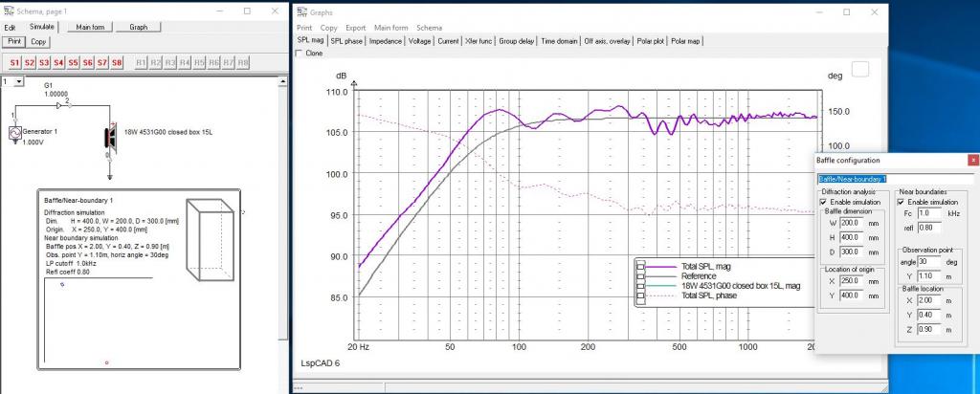The width and height of the screenshot is (980, 394).
Task: Click the Schema canvas scroll-up arrow
Action: [x=284, y=82]
